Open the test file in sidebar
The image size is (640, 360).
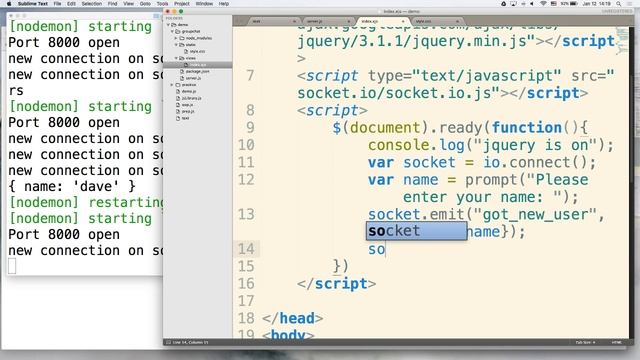pos(185,118)
